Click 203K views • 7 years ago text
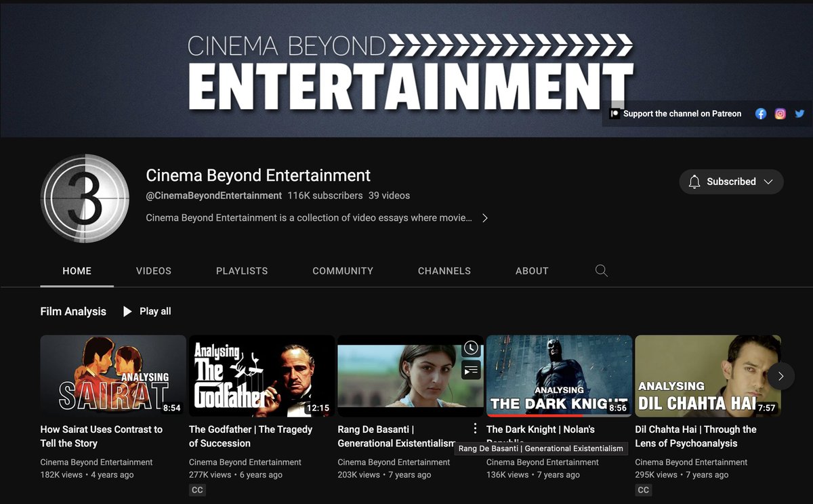 (384, 475)
